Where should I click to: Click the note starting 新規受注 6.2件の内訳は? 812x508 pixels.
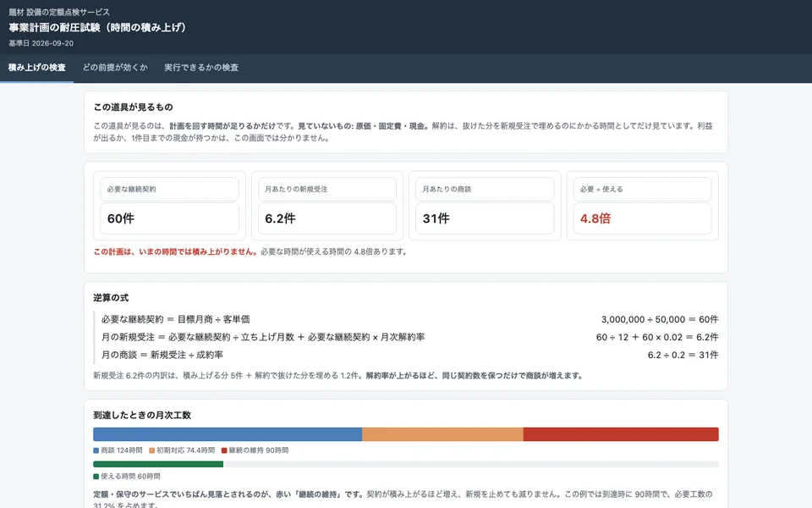(x=338, y=376)
